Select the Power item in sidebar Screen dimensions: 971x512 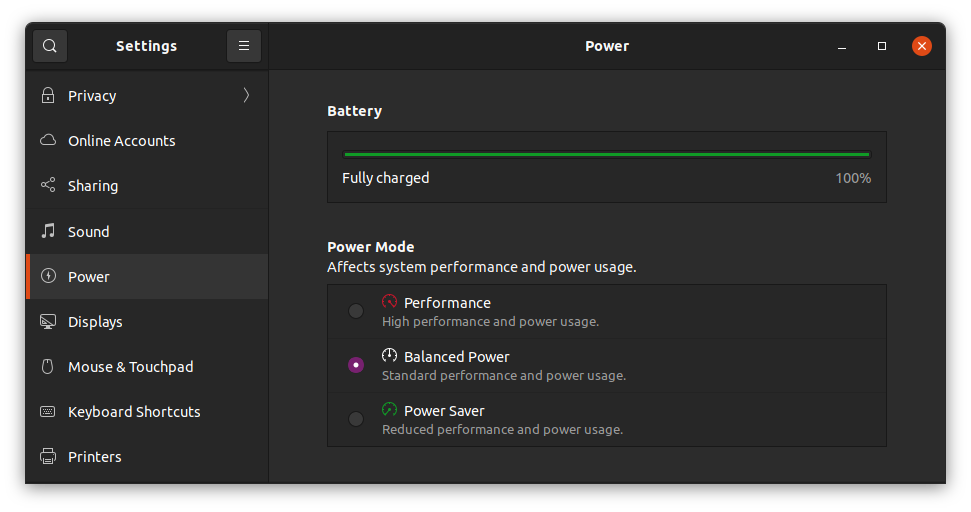coord(89,277)
